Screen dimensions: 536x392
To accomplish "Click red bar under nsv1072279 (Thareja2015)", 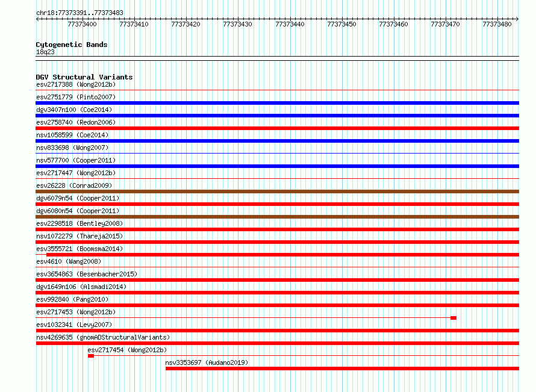I will pos(277,242).
